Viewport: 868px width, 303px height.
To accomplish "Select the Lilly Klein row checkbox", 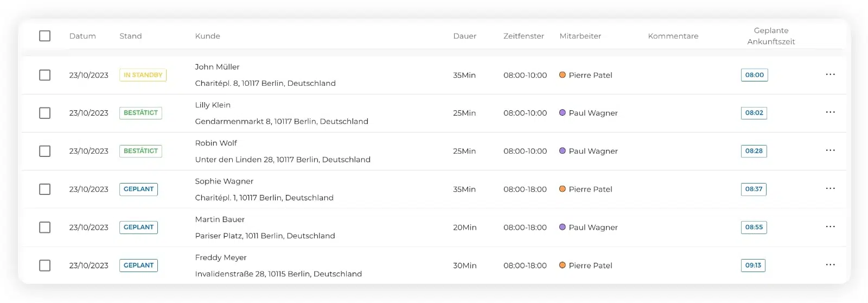I will (45, 113).
